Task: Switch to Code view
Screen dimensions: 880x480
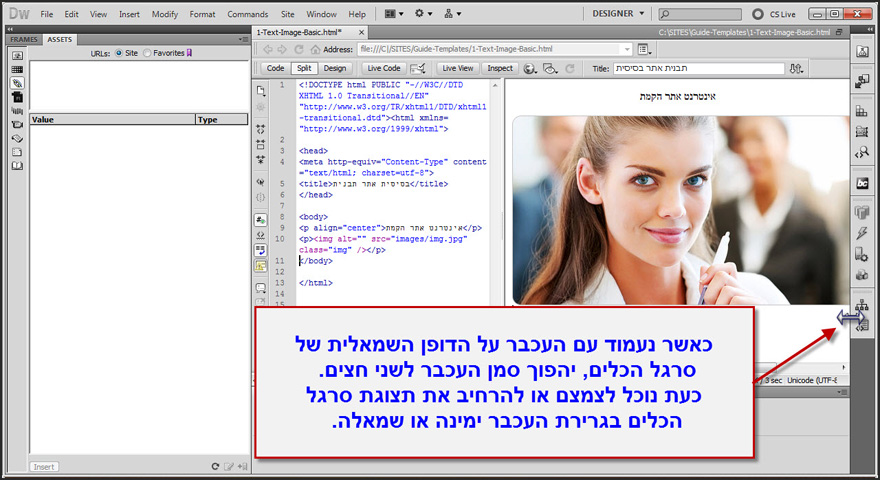Action: coord(275,68)
